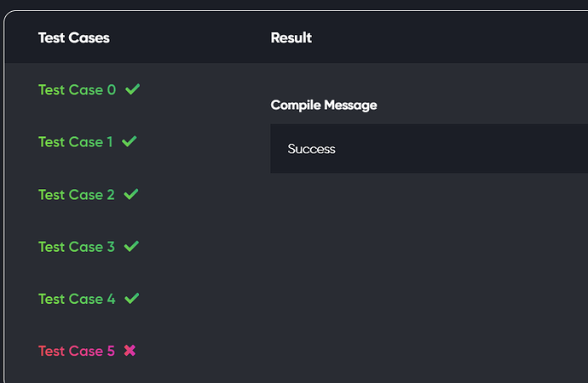Click the green checkmark beside Test Case 3
This screenshot has height=383, width=588.
pyautogui.click(x=131, y=246)
